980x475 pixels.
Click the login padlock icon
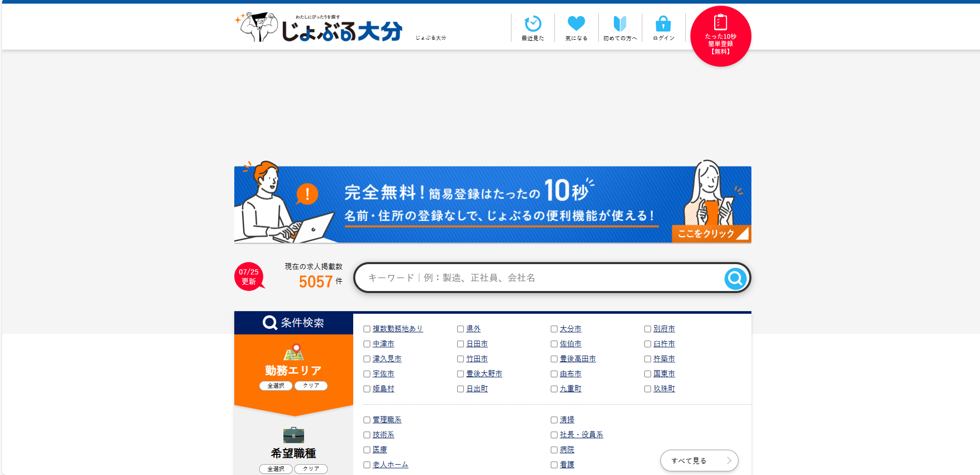pos(663,24)
